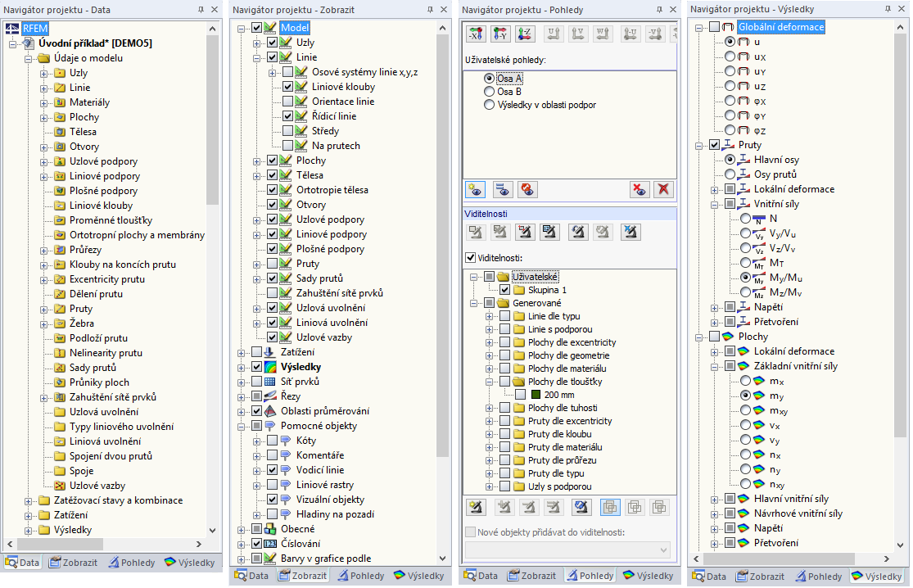Select mxy surface force radio button
The width and height of the screenshot is (913, 588).
point(745,410)
